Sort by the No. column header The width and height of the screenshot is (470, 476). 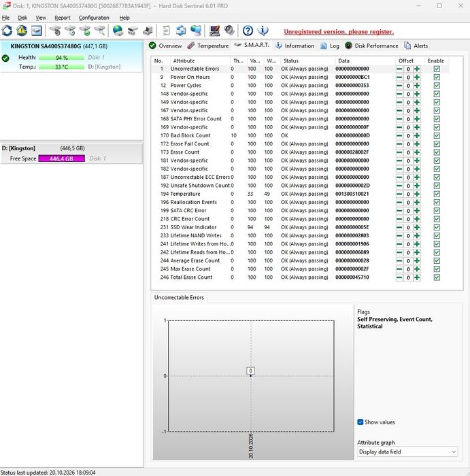161,61
